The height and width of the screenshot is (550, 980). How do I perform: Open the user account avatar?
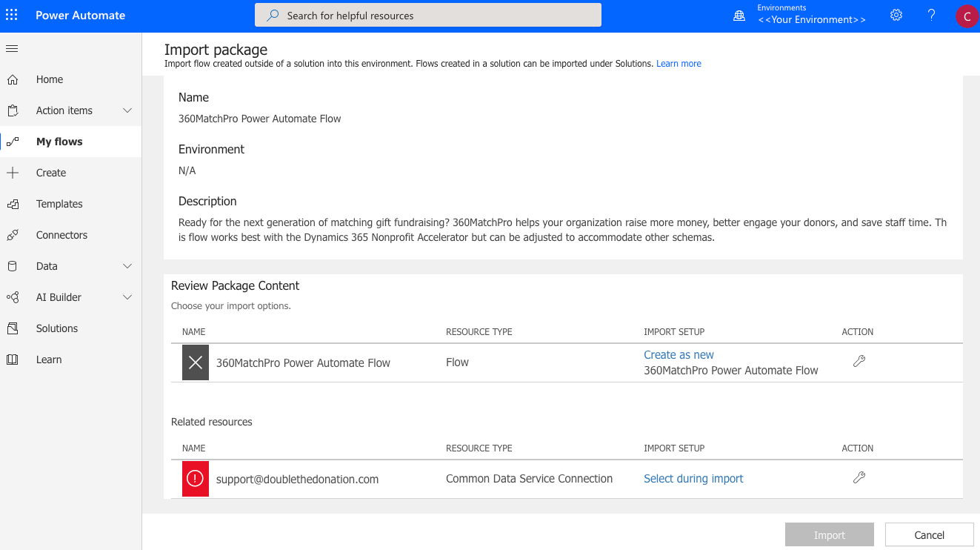967,16
